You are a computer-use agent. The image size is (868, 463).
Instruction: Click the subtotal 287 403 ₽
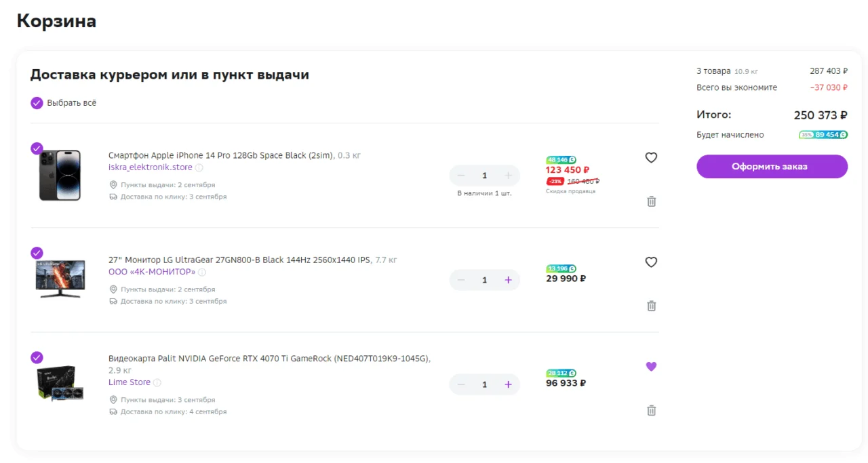point(829,71)
